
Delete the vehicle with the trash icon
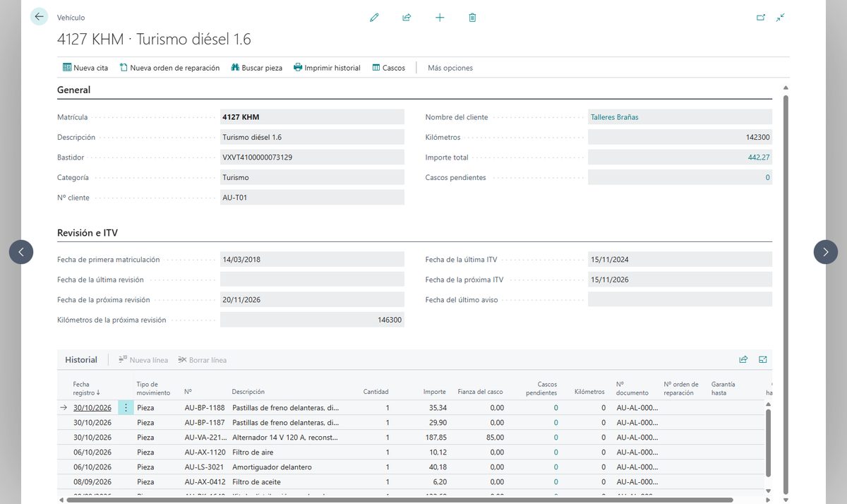pyautogui.click(x=472, y=17)
